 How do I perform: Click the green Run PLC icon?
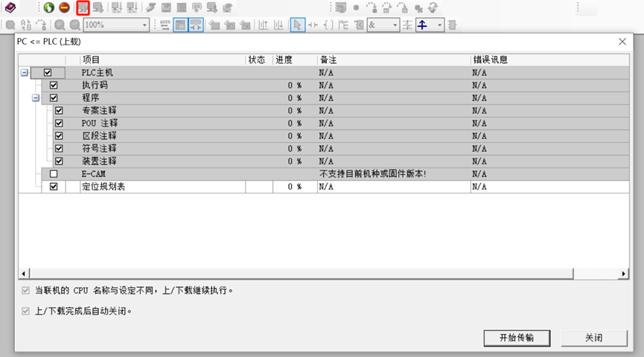pos(49,7)
